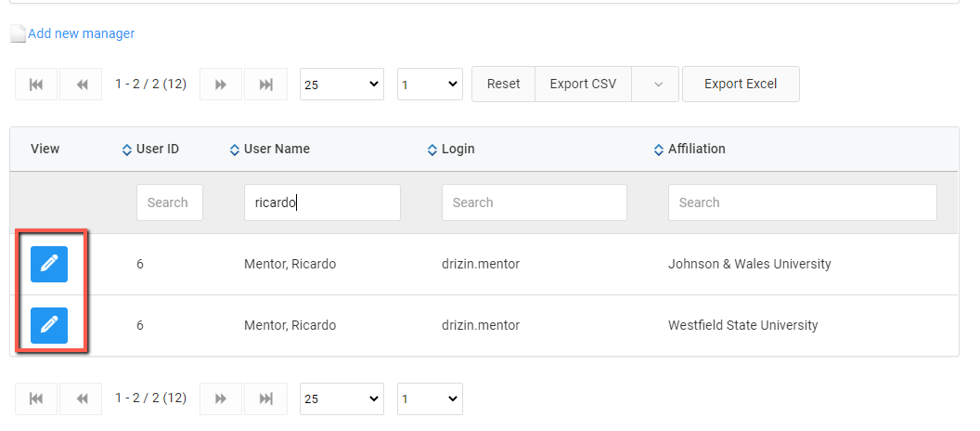The width and height of the screenshot is (980, 431).
Task: Click the Westfield State University cell
Action: (742, 325)
